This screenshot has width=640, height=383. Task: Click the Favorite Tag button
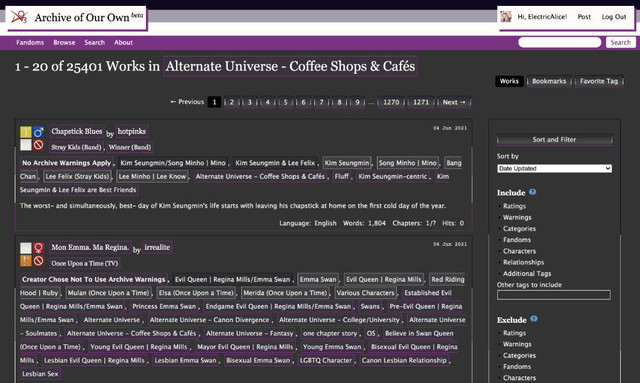point(599,81)
